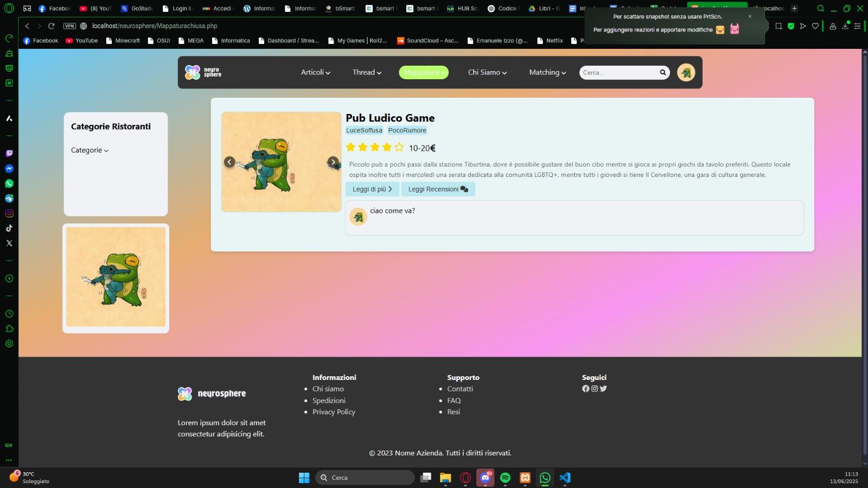868x488 pixels.
Task: Launch Spotify from the Windows taskbar
Action: coord(505,478)
